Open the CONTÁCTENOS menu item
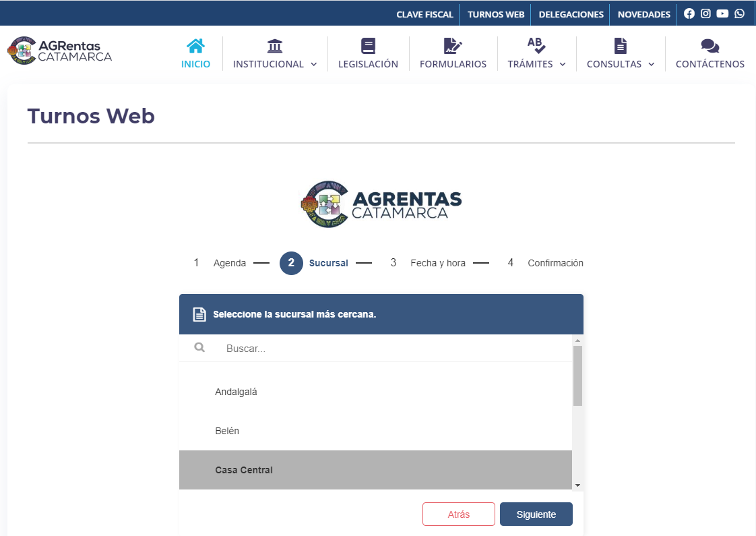This screenshot has height=536, width=756. (710, 64)
